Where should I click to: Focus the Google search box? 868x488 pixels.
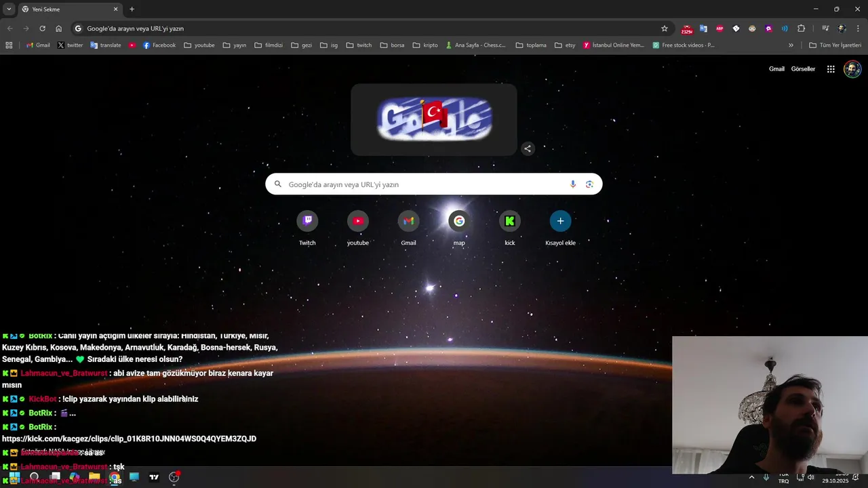(x=433, y=184)
